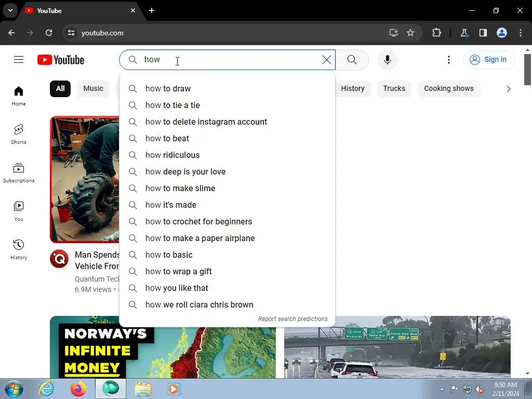Open Windows Explorer folder on taskbar
The width and height of the screenshot is (532, 399).
click(x=143, y=389)
